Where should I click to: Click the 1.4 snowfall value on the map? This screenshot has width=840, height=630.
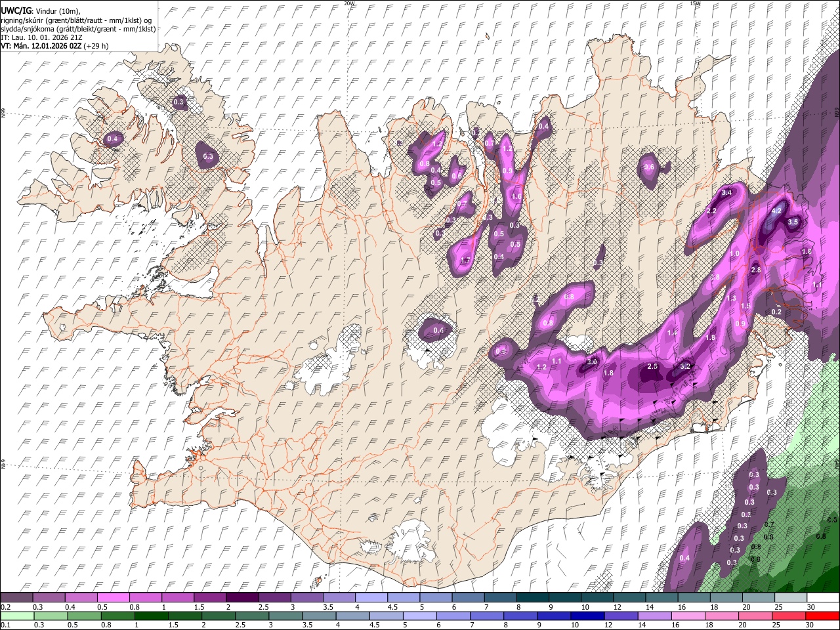(671, 333)
